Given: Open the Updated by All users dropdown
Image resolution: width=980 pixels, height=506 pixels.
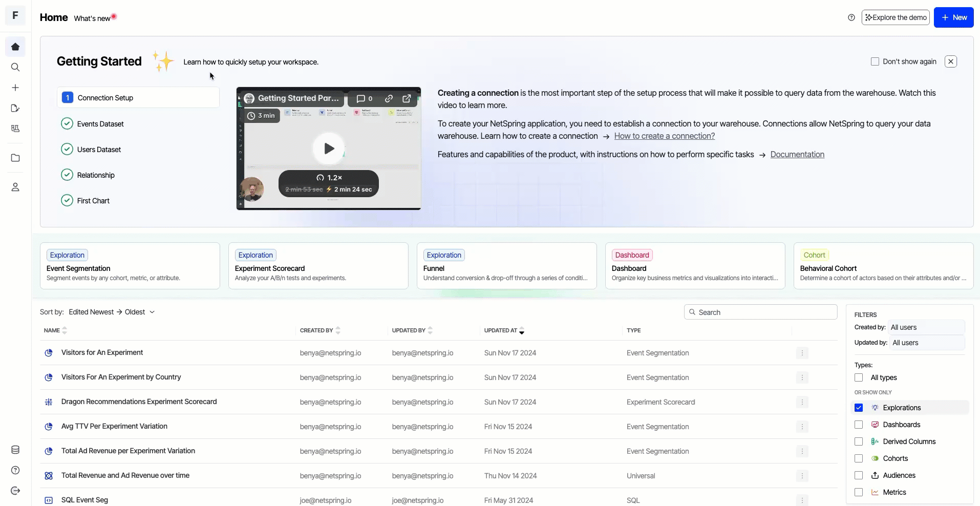Looking at the screenshot, I should pyautogui.click(x=927, y=343).
